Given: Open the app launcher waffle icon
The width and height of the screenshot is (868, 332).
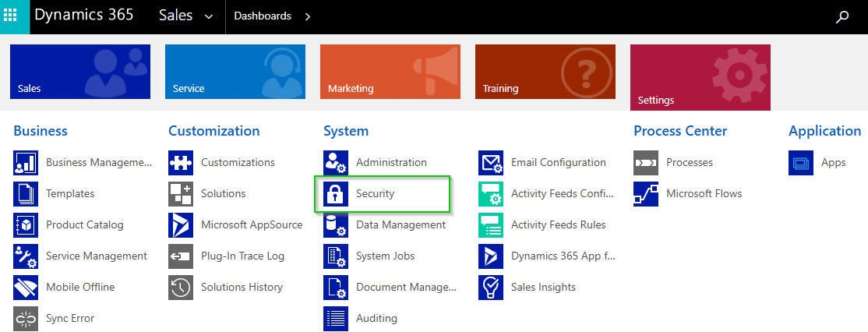Looking at the screenshot, I should pos(15,16).
